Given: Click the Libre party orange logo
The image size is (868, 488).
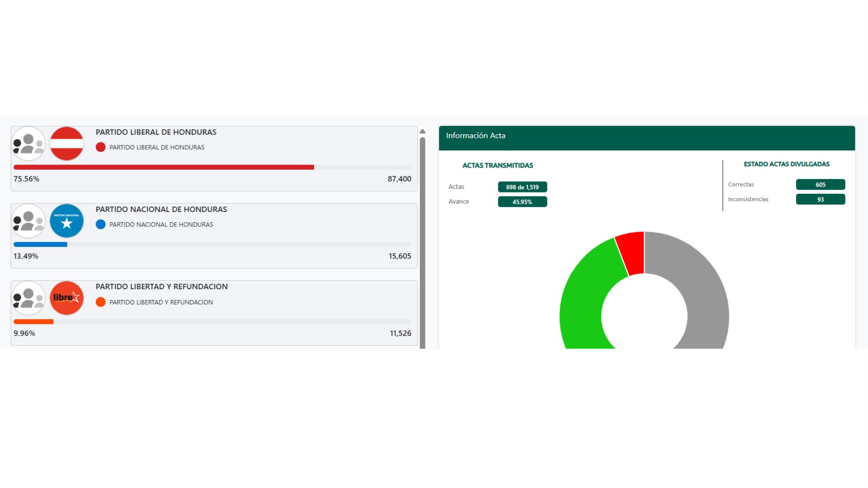Looking at the screenshot, I should [x=66, y=298].
